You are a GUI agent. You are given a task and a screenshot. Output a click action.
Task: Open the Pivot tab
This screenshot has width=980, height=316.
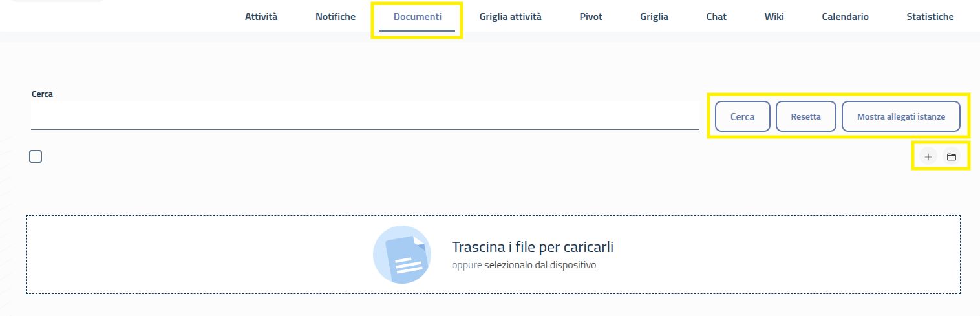coord(591,17)
